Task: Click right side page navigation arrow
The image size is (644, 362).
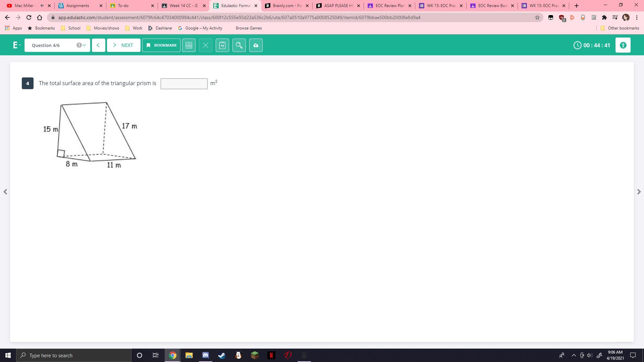Action: pyautogui.click(x=639, y=192)
